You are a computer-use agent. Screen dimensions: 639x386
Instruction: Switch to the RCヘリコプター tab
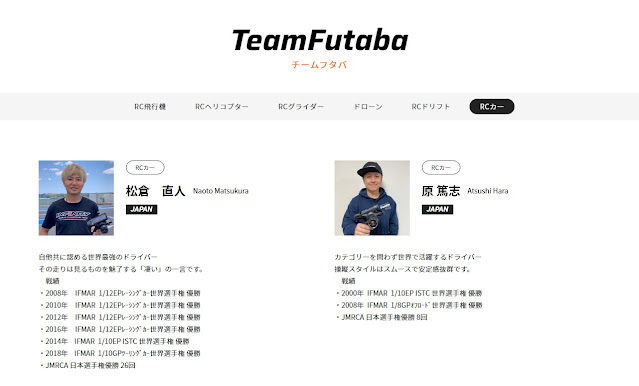click(x=222, y=107)
